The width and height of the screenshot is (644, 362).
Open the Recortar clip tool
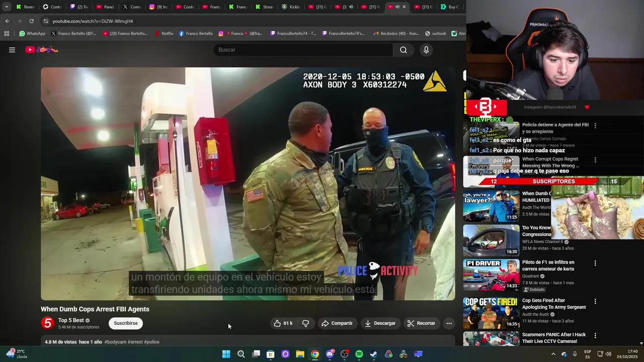click(422, 323)
